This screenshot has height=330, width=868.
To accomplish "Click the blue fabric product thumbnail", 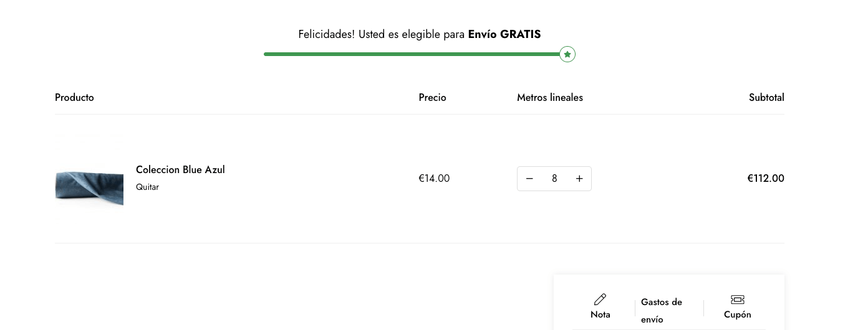I will tap(89, 187).
